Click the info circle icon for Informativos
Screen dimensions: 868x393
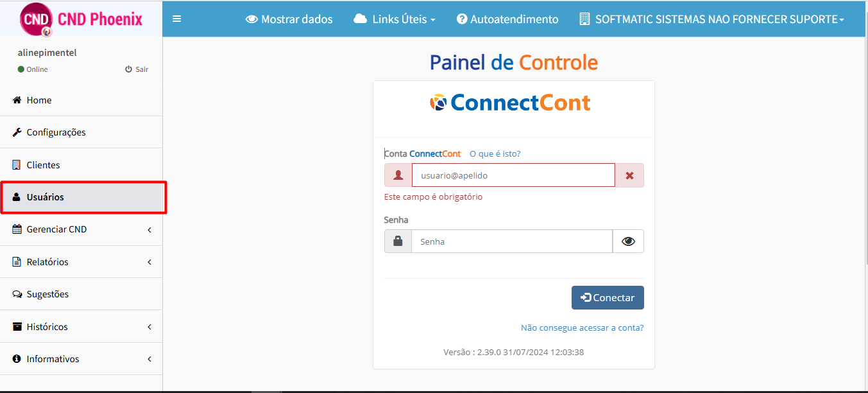coord(17,359)
